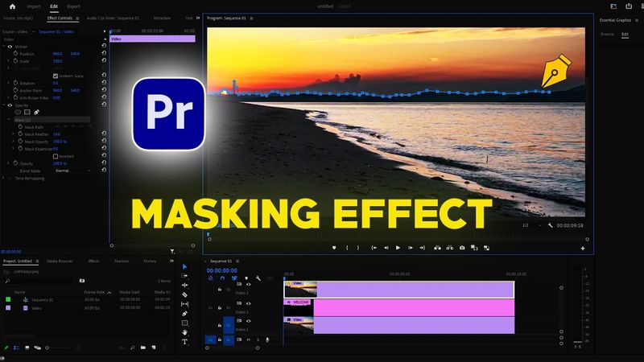
Task: Reset the Mask Feather parameter
Action: pos(104,134)
